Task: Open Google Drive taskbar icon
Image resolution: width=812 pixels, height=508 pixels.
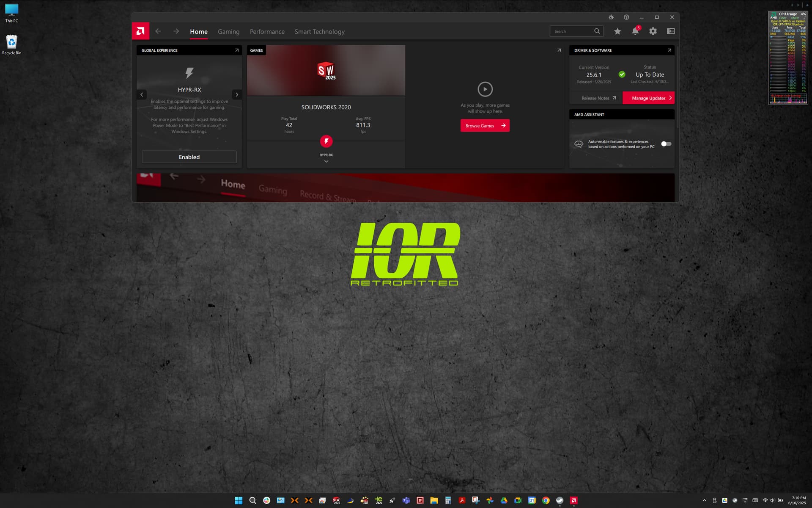Action: (504, 500)
